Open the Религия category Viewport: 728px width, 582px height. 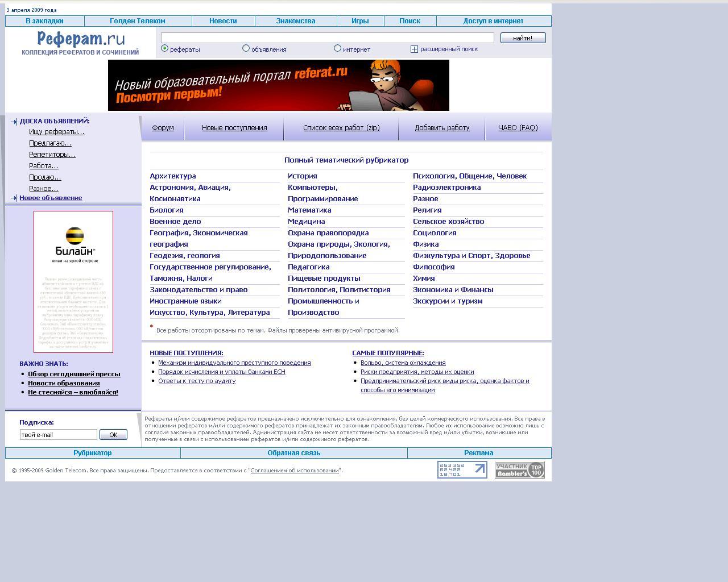[427, 210]
